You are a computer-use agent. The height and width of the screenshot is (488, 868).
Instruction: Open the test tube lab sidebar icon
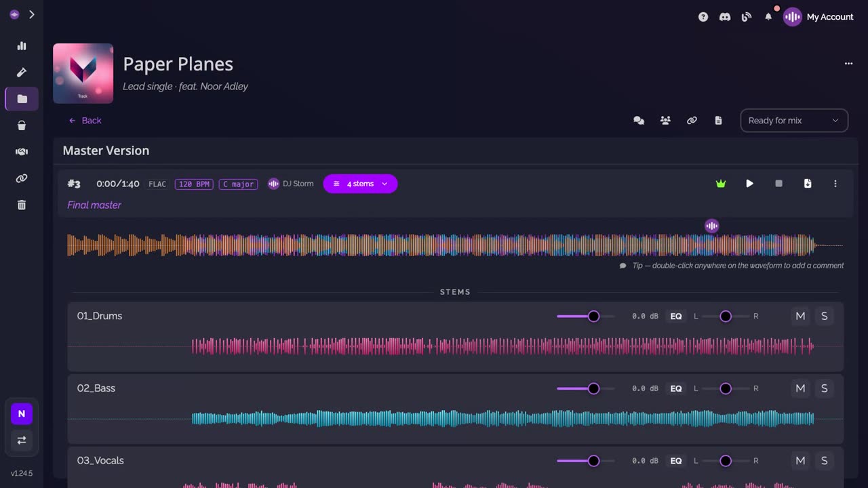tap(22, 73)
